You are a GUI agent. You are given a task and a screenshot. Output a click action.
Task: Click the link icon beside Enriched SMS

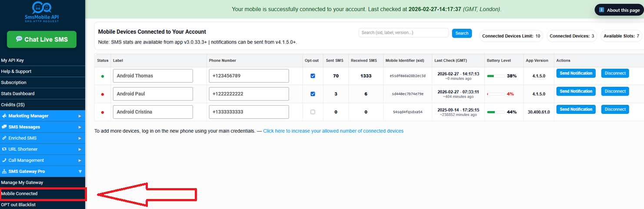(x=4, y=138)
